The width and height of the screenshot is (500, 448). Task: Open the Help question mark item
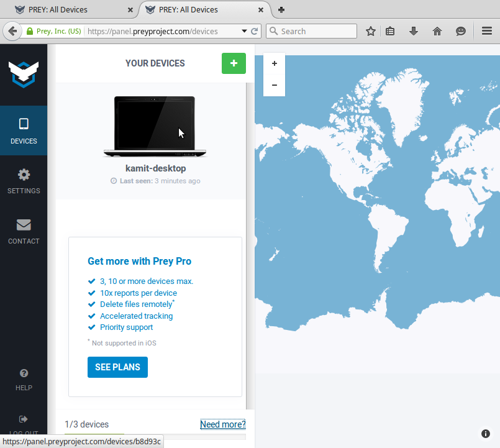coord(24,380)
